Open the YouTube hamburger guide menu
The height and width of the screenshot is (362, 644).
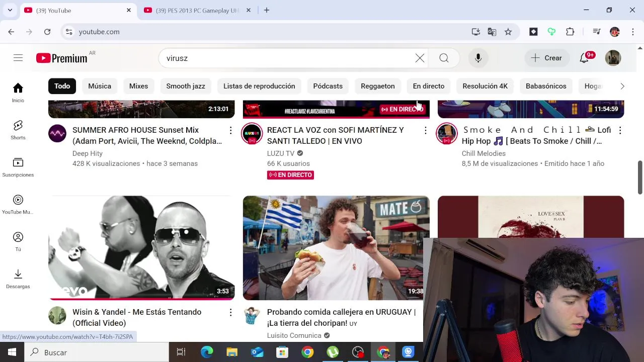click(x=18, y=58)
